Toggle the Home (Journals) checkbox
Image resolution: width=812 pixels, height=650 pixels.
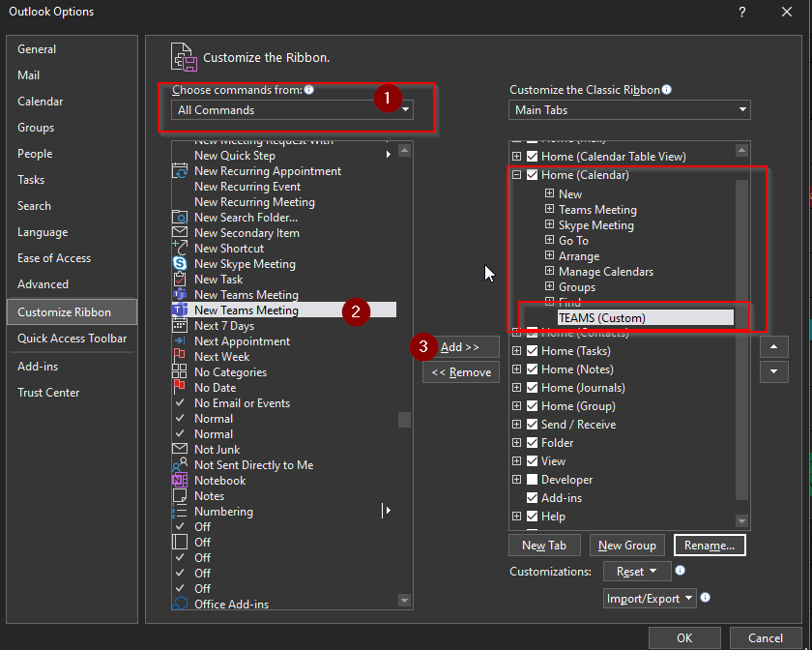(x=532, y=388)
